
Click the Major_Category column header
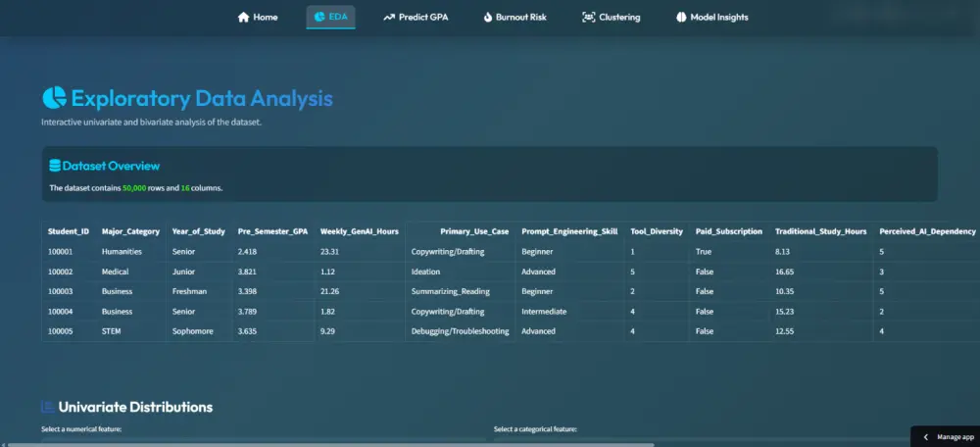(x=130, y=231)
